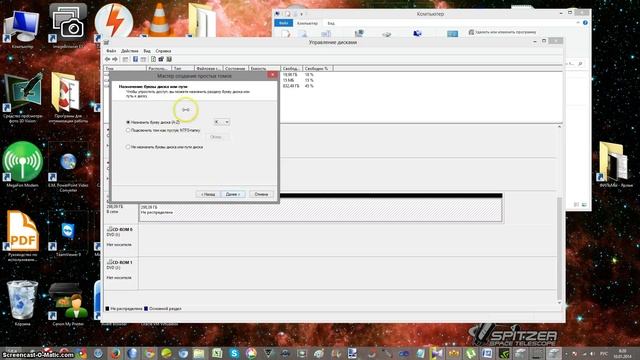Click Обзор browse button in wizard
This screenshot has width=640, height=360.
coord(216,137)
